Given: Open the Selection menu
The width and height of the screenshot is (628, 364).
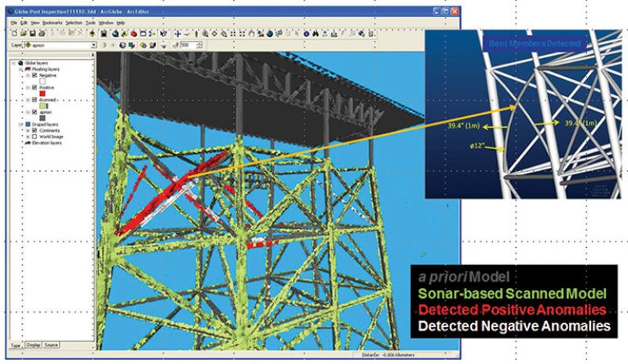Looking at the screenshot, I should (74, 23).
